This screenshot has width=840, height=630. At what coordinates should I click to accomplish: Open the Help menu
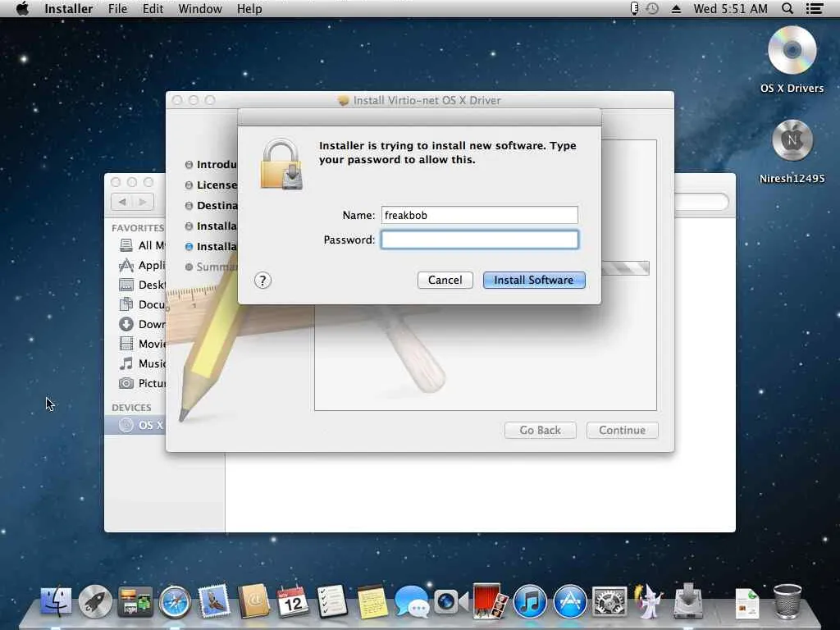tap(249, 8)
